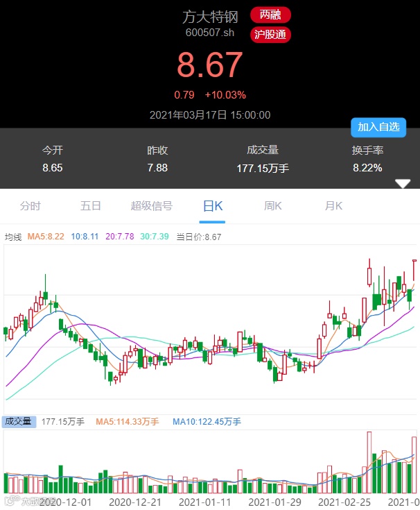The width and height of the screenshot is (420, 510).
Task: Click the 两融 red badge
Action: 270,15
